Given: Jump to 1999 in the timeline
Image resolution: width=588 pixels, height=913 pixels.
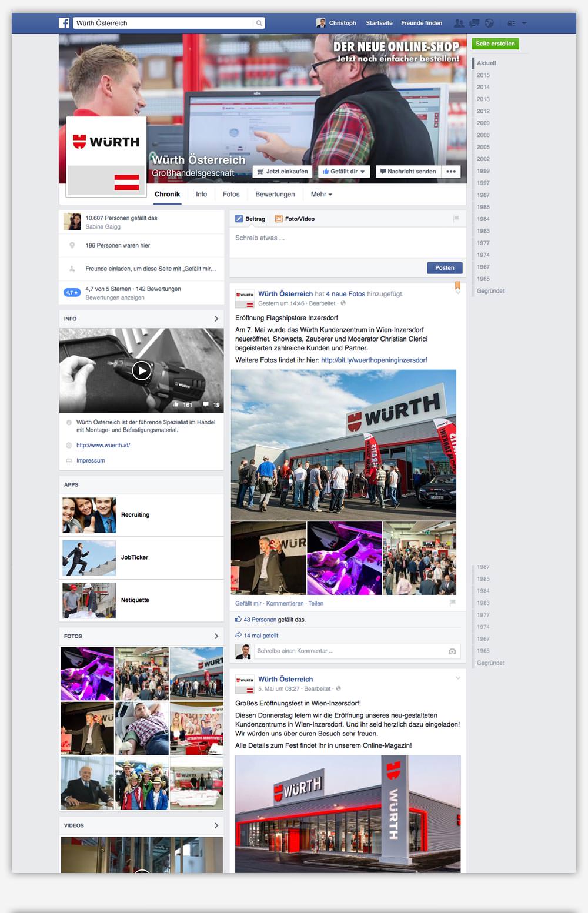Looking at the screenshot, I should [x=483, y=171].
